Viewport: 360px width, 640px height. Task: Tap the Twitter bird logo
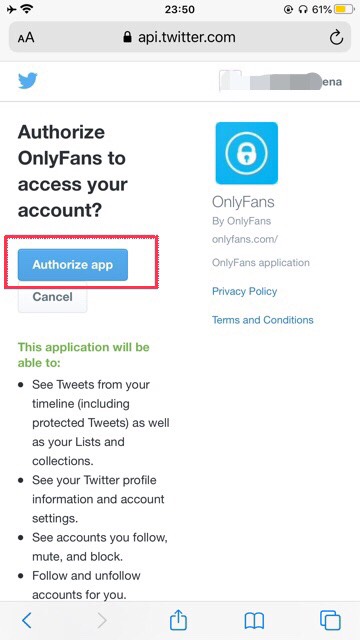click(x=28, y=80)
